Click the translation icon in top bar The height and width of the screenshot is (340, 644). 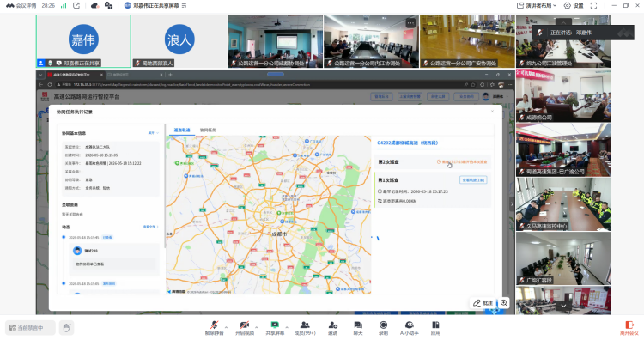(x=108, y=5)
